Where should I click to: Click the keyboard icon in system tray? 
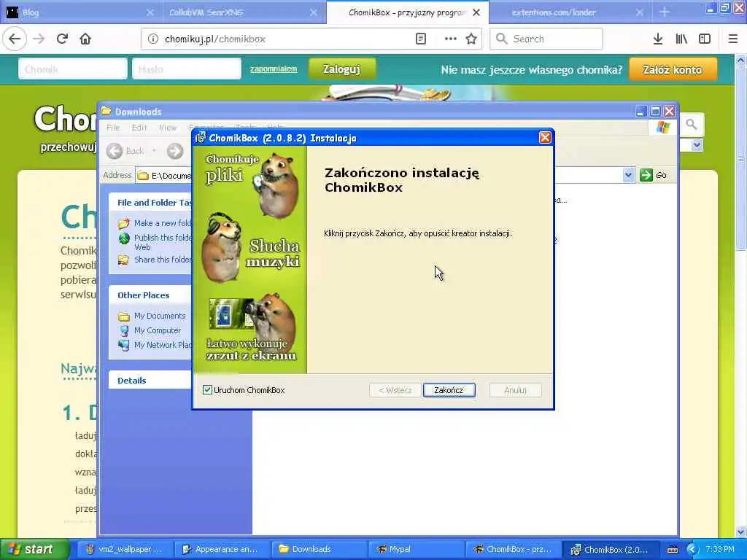tap(673, 550)
